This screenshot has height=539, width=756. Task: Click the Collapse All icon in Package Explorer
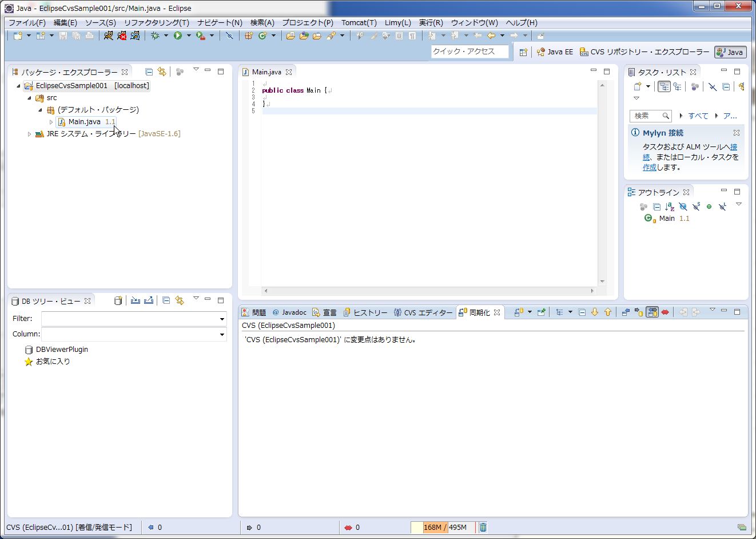pos(149,72)
